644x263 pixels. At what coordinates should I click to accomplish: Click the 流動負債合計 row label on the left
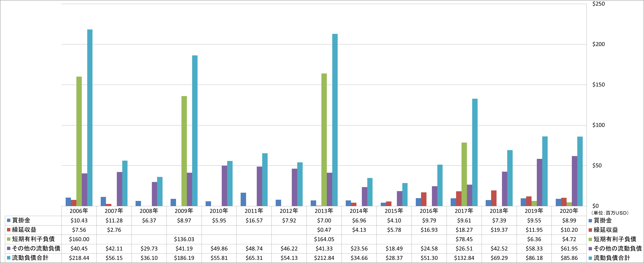[x=30, y=258]
